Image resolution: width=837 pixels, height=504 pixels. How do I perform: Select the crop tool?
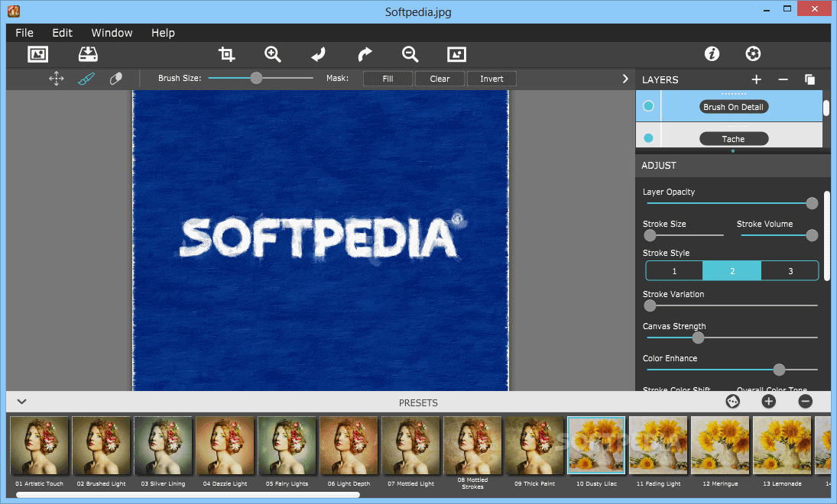(x=226, y=54)
